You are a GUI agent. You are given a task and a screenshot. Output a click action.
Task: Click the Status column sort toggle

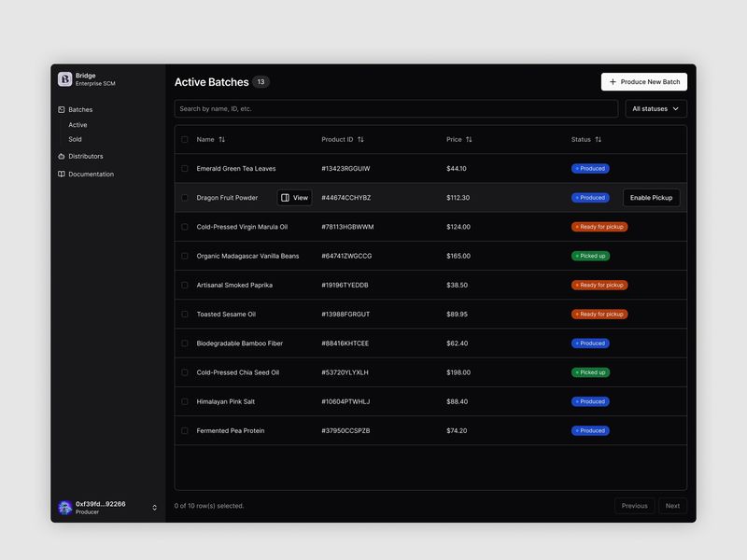(x=599, y=138)
